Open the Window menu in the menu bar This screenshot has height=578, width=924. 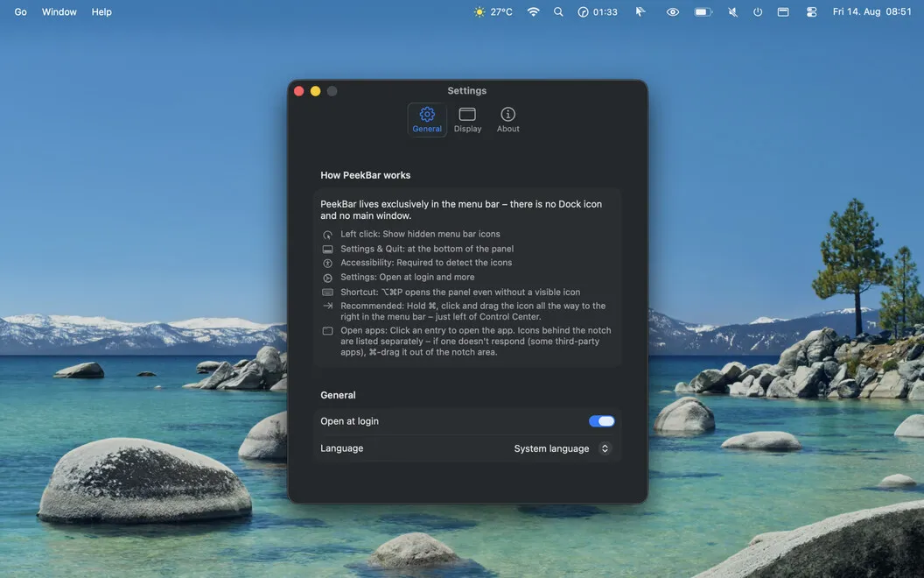59,11
